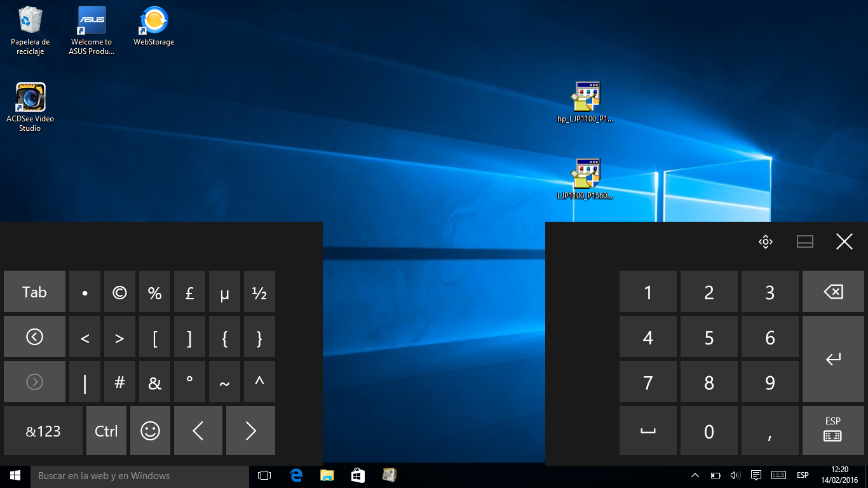Go to previous symbols page

click(34, 337)
